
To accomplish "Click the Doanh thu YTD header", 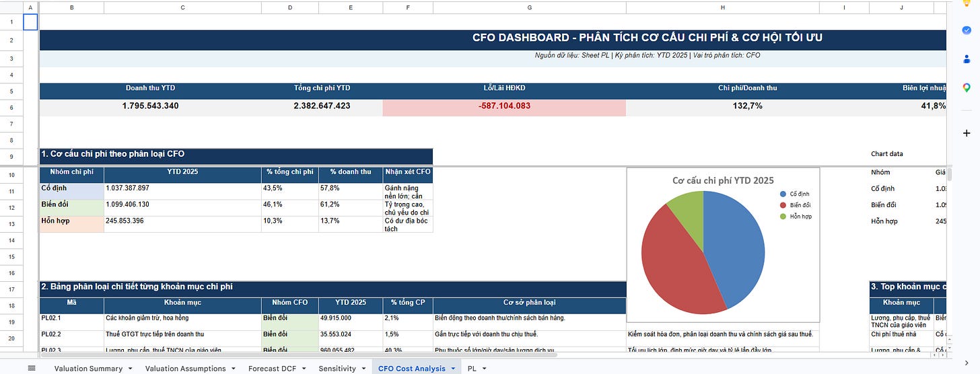I will click(150, 88).
